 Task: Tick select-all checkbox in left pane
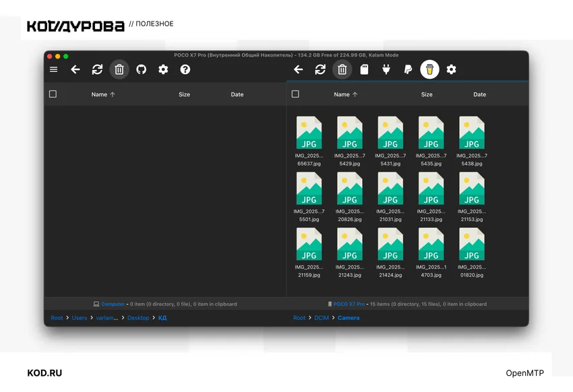tap(53, 94)
